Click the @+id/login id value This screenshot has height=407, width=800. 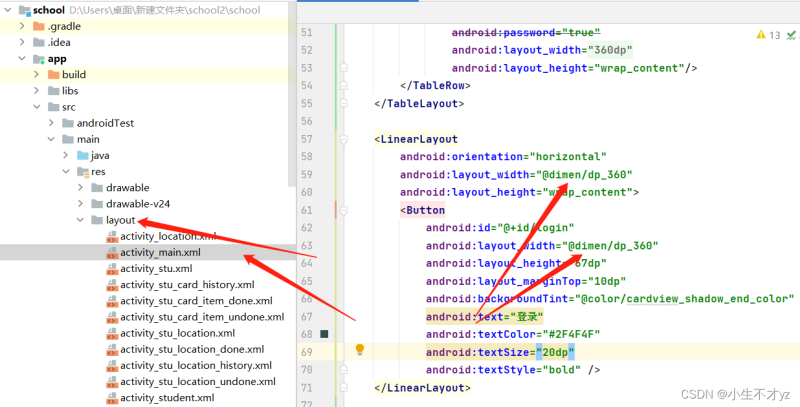535,227
